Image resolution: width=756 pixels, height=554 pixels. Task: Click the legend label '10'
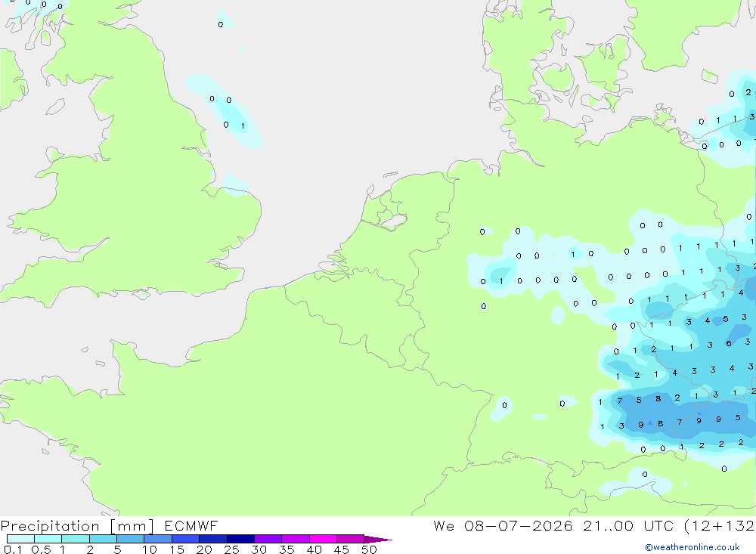(x=150, y=549)
